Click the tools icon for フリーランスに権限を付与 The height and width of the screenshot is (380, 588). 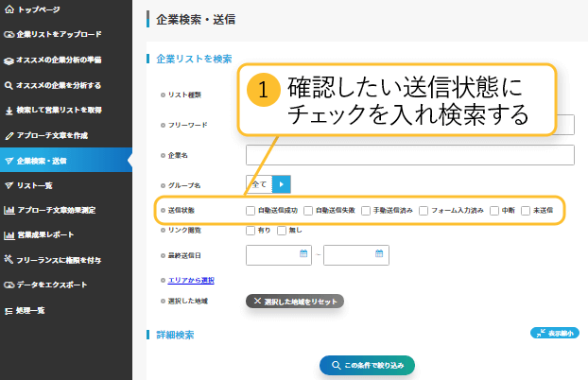[x=9, y=259]
